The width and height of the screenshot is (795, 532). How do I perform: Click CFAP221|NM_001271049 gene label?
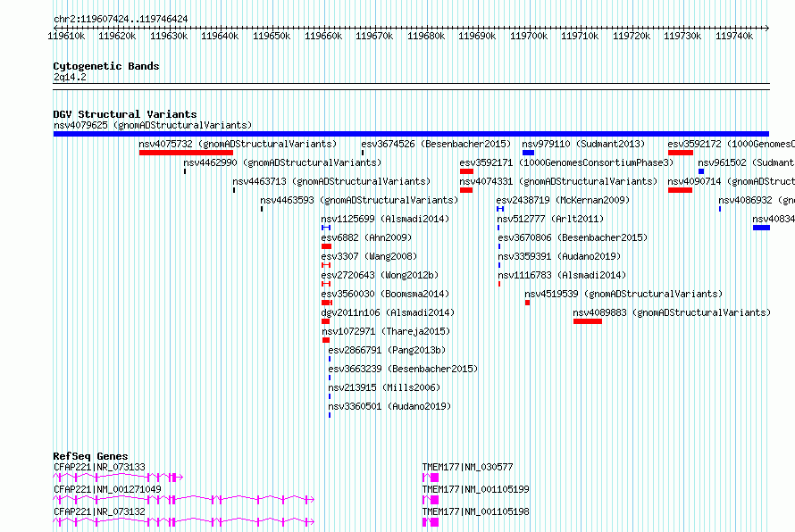[x=107, y=489]
